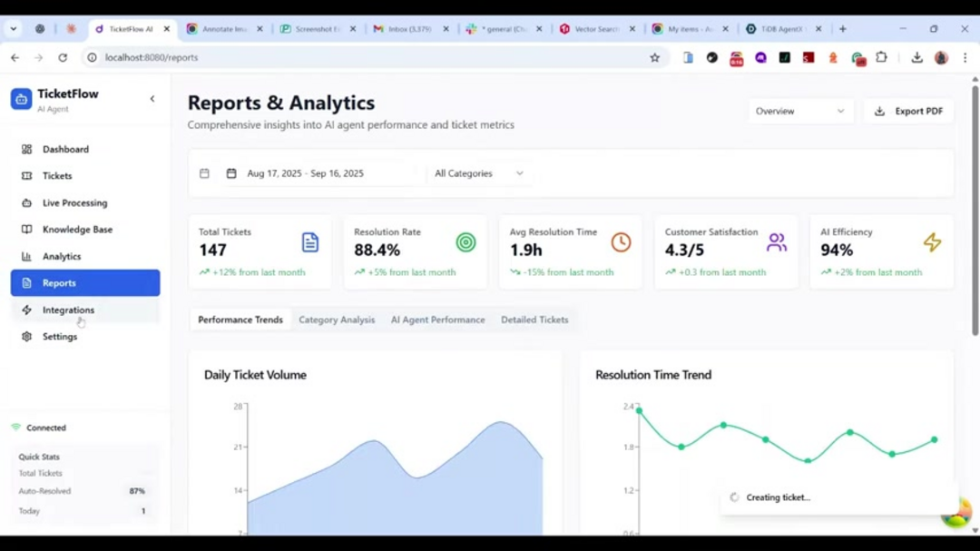Switch to the Category Analysis tab

click(337, 320)
